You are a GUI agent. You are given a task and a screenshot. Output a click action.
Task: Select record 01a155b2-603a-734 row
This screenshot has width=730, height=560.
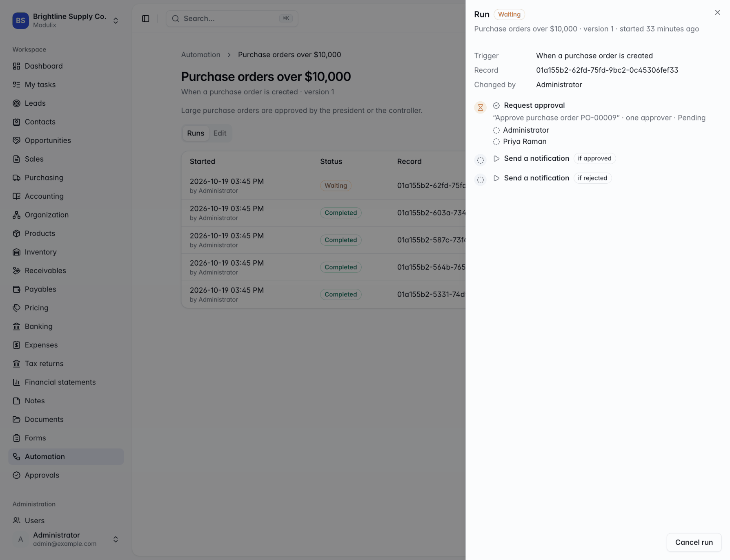click(x=323, y=213)
